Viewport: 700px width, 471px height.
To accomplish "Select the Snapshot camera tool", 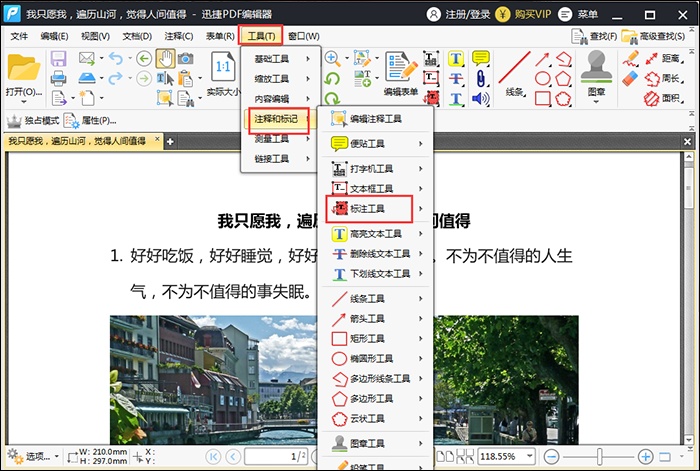I will (x=186, y=58).
